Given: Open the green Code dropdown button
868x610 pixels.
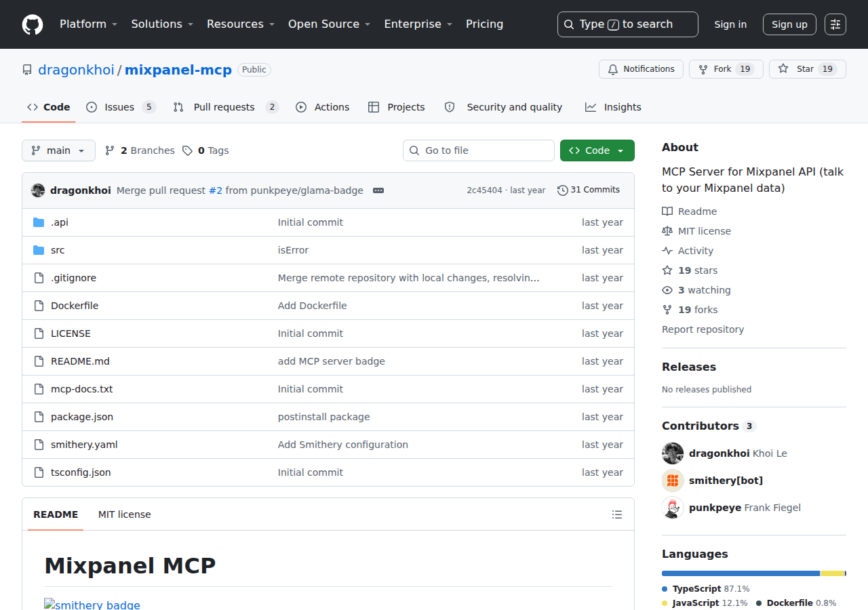Looking at the screenshot, I should point(597,150).
